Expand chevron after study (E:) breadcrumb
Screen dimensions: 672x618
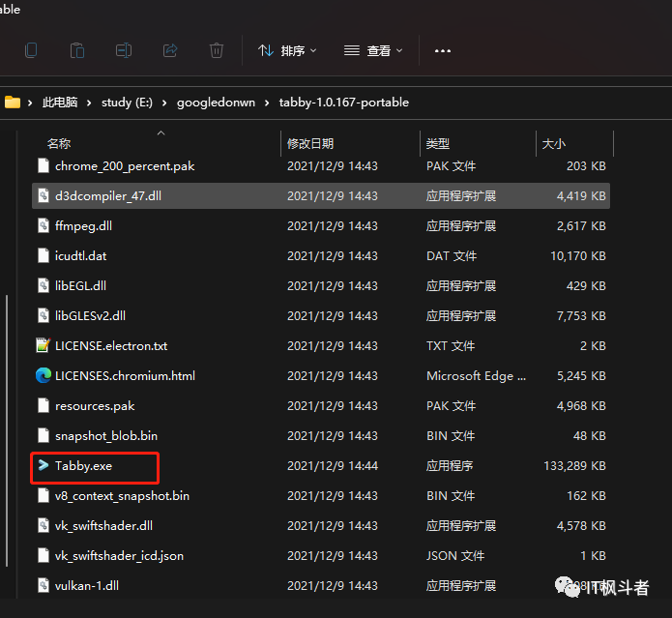[x=164, y=103]
